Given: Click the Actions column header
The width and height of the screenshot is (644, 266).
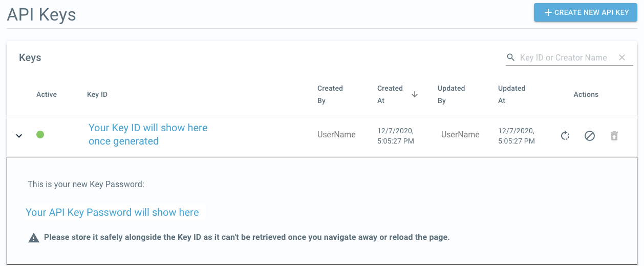Looking at the screenshot, I should click(586, 94).
